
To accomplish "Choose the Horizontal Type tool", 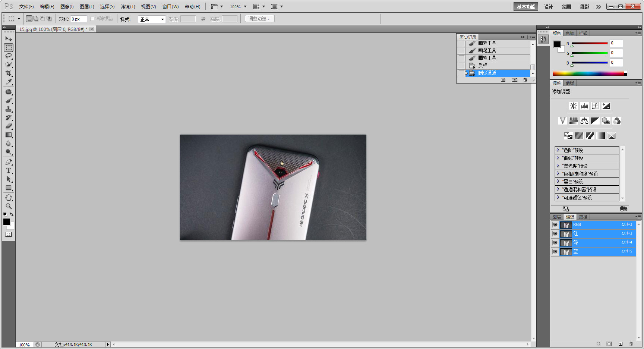I will [8, 170].
